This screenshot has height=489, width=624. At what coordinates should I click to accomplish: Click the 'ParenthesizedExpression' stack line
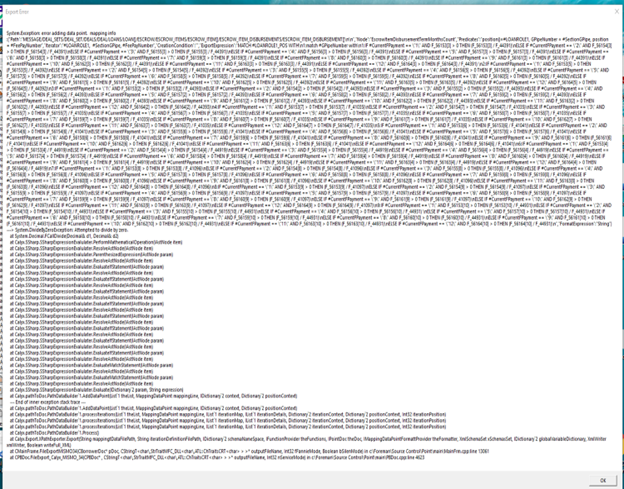point(92,255)
